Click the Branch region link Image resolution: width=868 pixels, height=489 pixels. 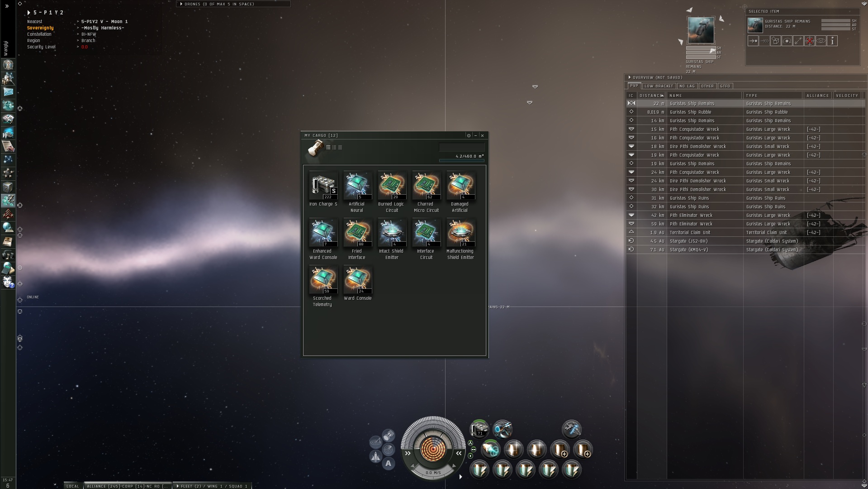pyautogui.click(x=88, y=41)
